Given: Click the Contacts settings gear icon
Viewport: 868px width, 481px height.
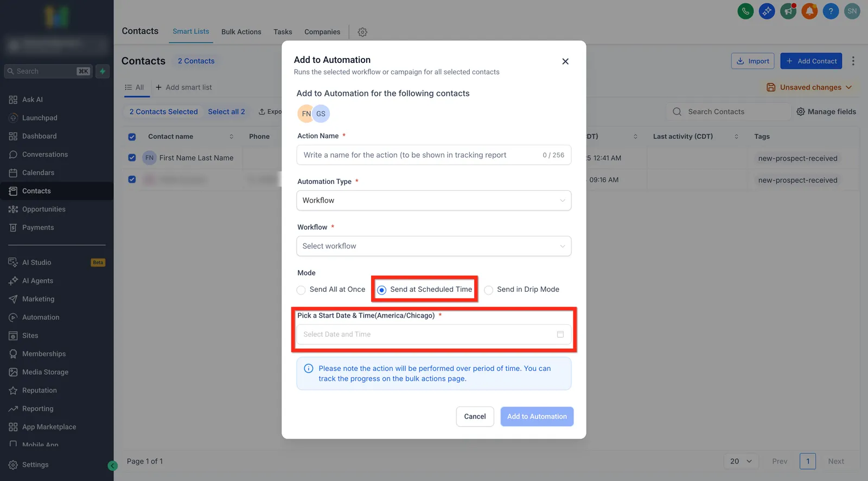Looking at the screenshot, I should [x=362, y=32].
